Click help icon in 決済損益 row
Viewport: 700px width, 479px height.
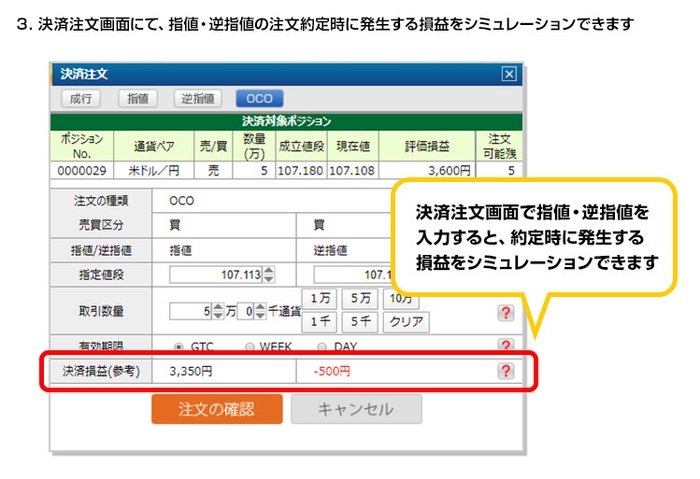click(506, 371)
